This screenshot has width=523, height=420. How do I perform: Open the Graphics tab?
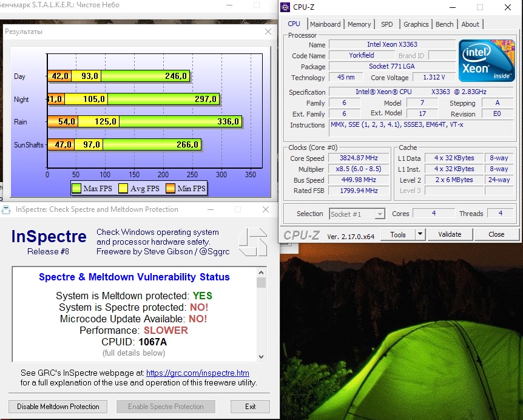[416, 24]
